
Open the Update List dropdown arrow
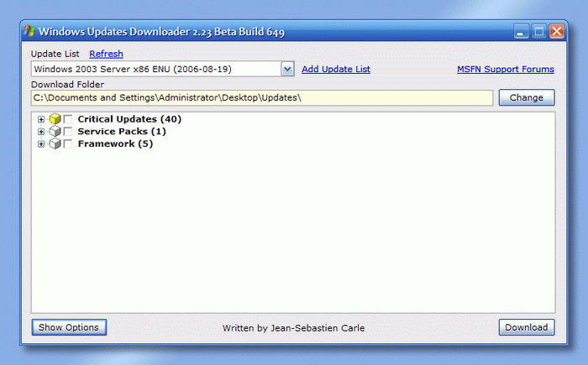click(x=287, y=69)
